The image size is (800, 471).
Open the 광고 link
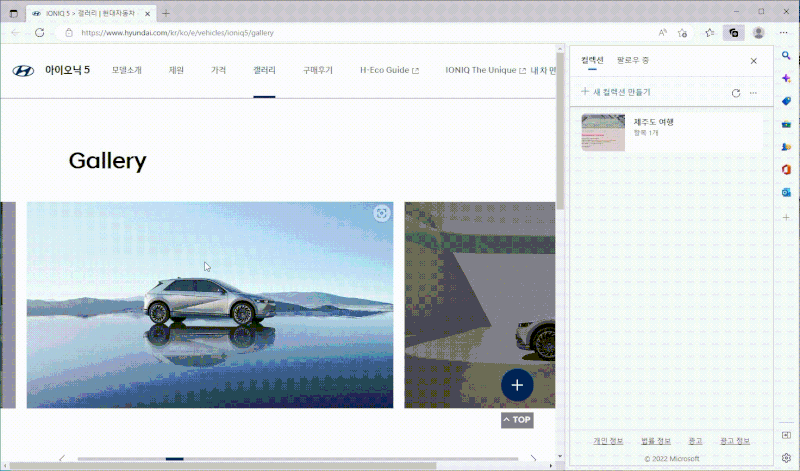[695, 441]
